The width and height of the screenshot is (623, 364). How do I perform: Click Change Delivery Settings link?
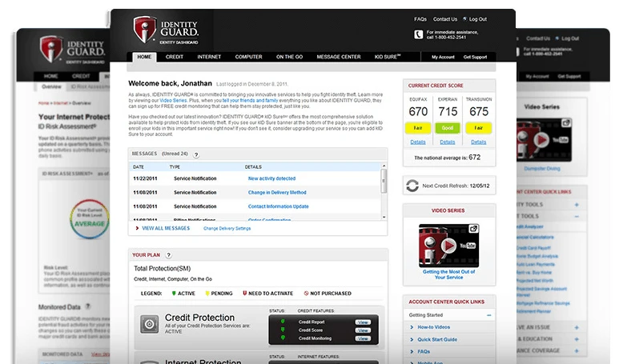click(227, 229)
